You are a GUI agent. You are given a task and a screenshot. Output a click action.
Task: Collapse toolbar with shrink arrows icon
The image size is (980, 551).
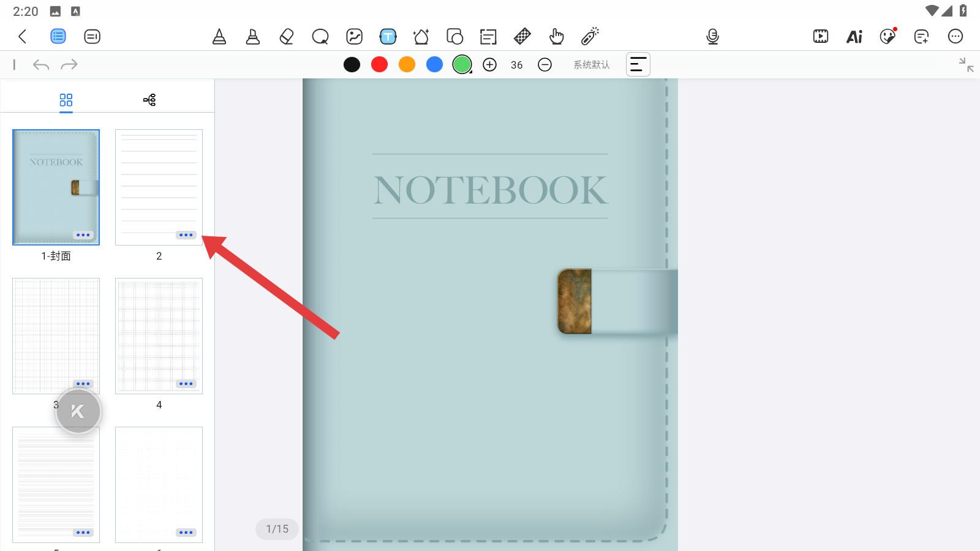(x=966, y=65)
